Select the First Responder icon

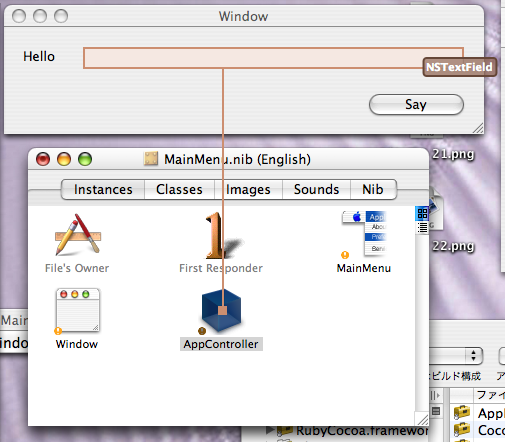(x=223, y=235)
